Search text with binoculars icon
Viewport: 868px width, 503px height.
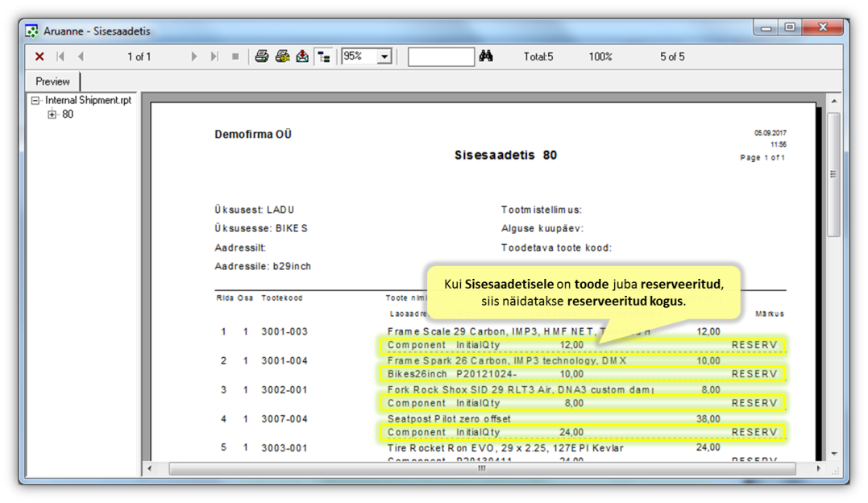pos(486,56)
